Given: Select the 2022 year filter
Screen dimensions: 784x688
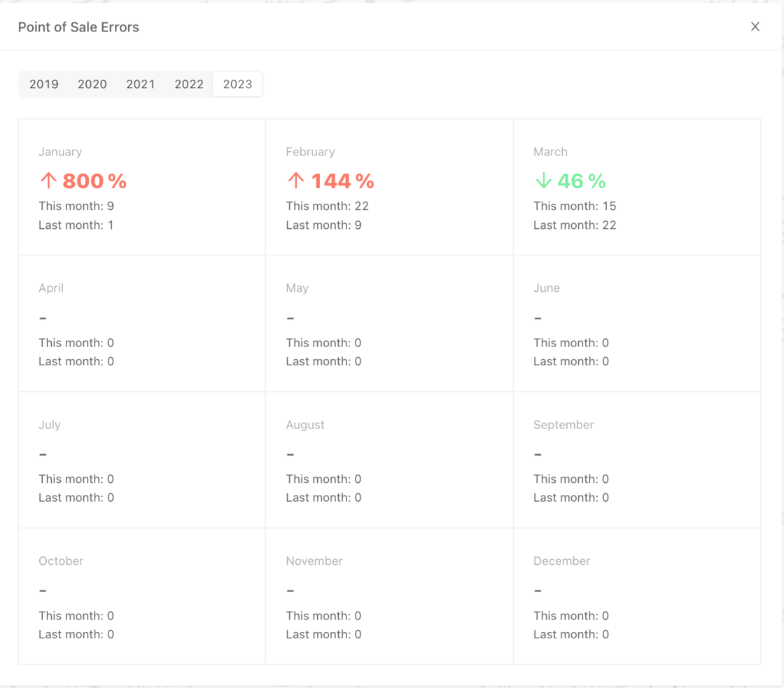Looking at the screenshot, I should (x=189, y=84).
